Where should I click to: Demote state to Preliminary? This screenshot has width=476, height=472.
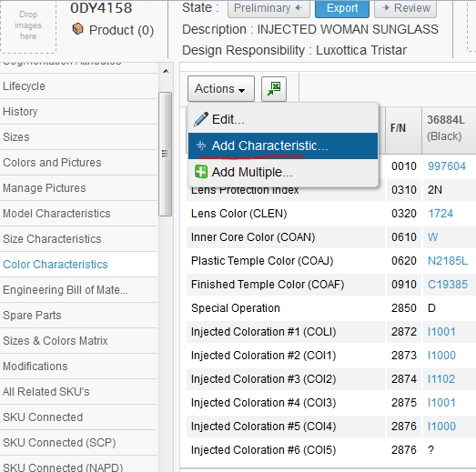pos(268,8)
